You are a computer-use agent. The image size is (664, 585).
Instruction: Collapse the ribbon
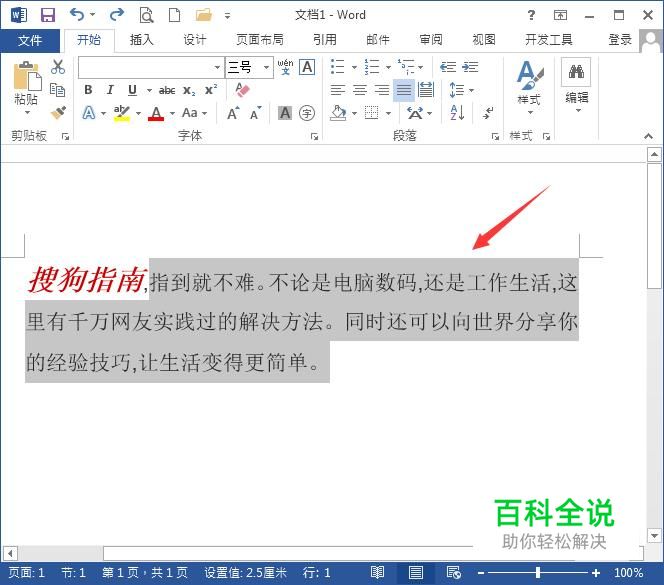[648, 136]
